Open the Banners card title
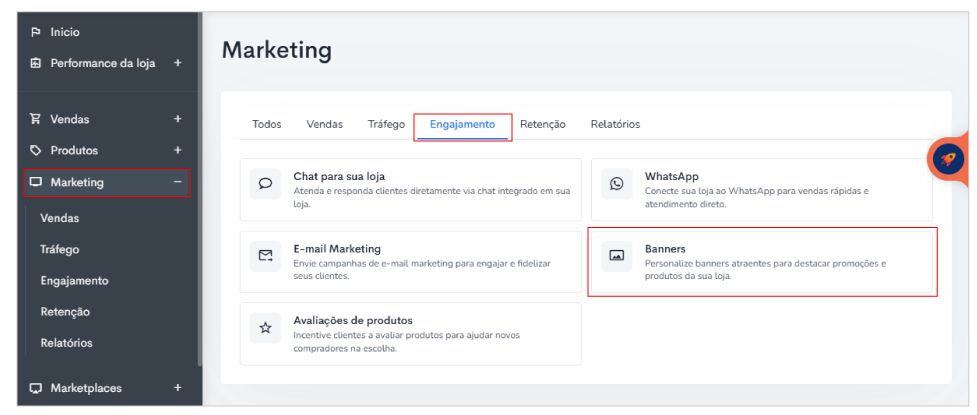Screen dimensions: 977x415 point(665,248)
